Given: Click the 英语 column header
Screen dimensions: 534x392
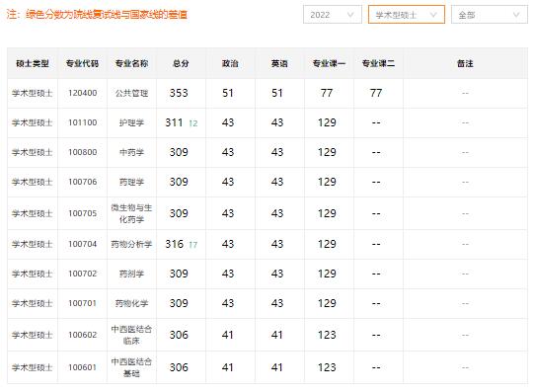Looking at the screenshot, I should (279, 63).
